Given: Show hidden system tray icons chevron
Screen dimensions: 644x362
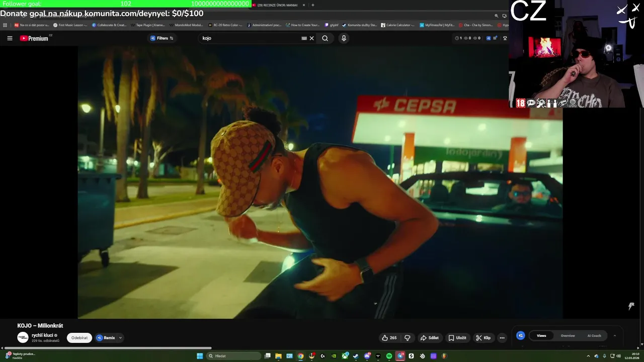Looking at the screenshot, I should (x=588, y=356).
